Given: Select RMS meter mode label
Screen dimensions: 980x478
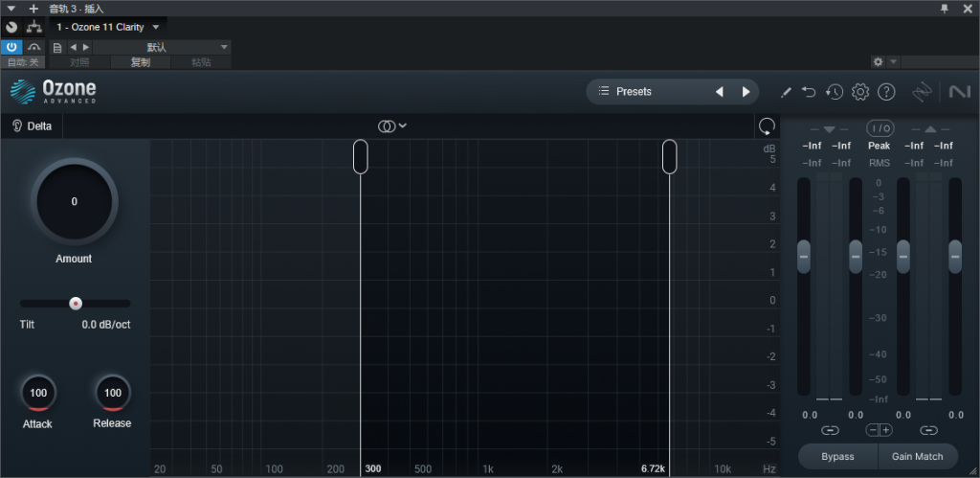Looking at the screenshot, I should (x=880, y=163).
